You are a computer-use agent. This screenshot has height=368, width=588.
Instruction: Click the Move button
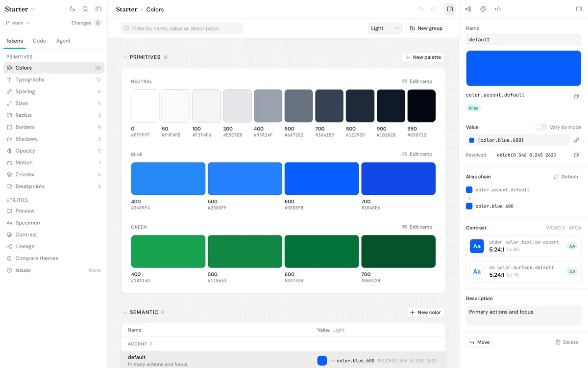point(479,342)
